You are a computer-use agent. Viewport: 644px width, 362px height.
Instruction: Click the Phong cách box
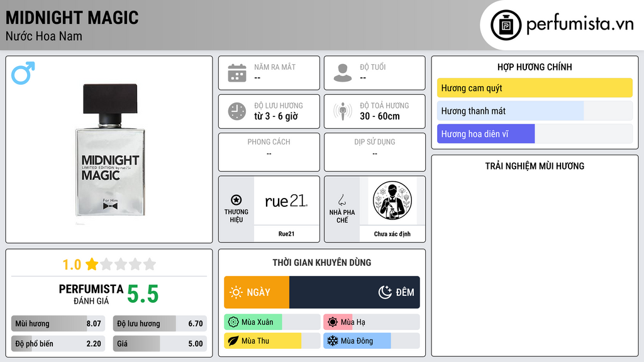point(269,152)
